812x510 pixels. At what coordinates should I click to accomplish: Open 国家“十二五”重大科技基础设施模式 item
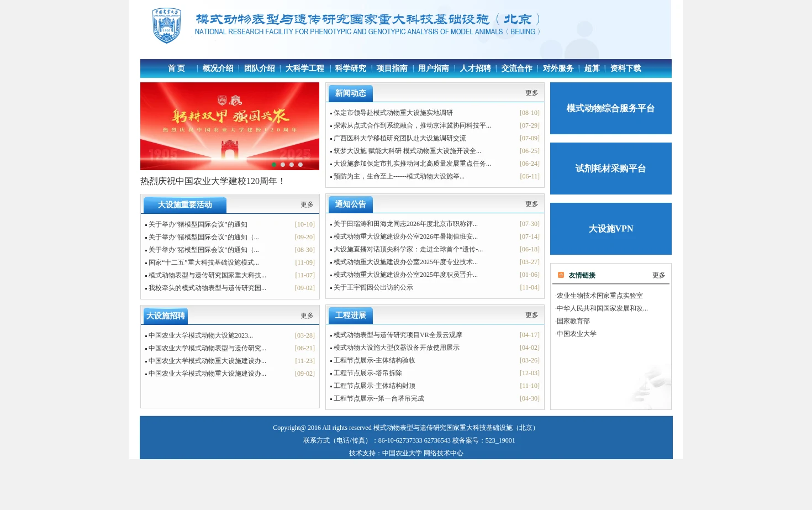(x=203, y=262)
